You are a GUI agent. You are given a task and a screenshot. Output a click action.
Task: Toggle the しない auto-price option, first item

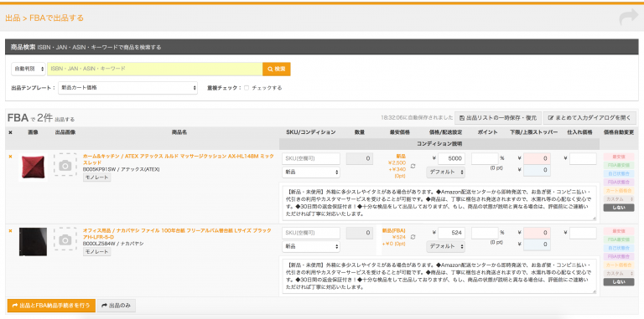[619, 208]
